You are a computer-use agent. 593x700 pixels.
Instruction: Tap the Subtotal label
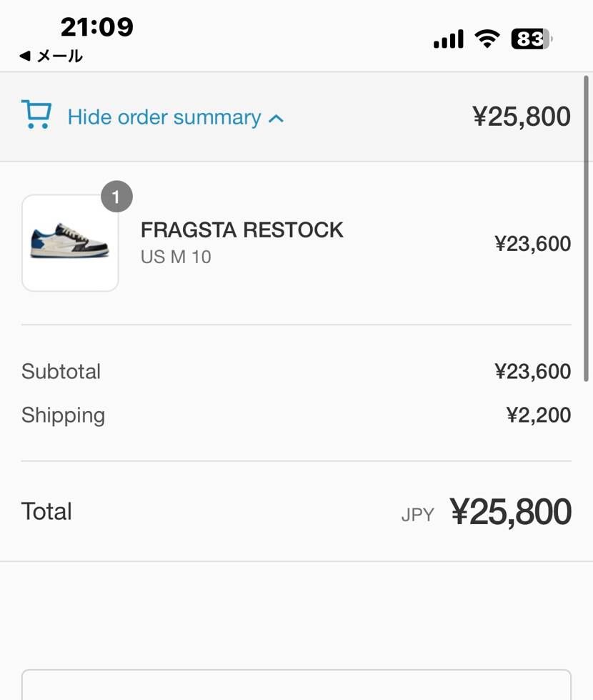pos(61,372)
